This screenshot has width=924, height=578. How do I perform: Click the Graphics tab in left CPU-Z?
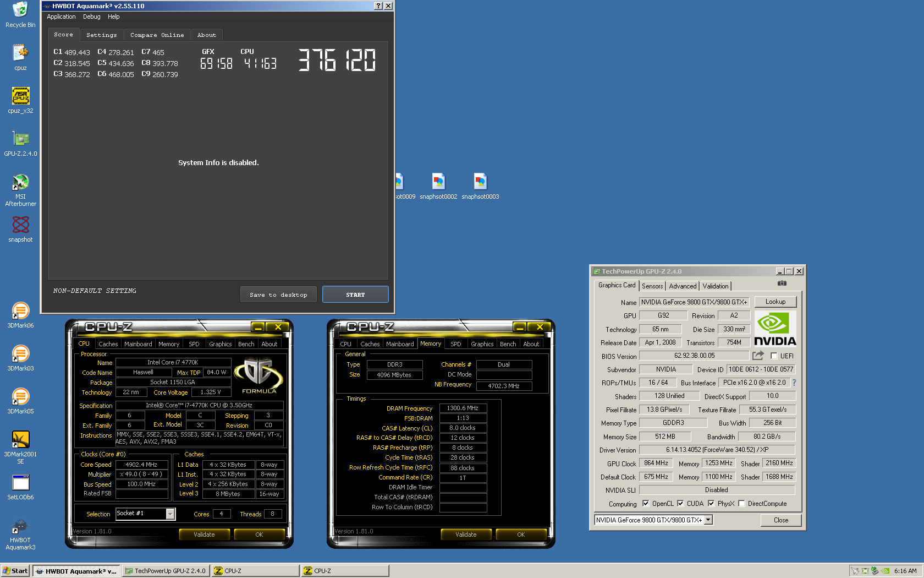[x=220, y=344]
